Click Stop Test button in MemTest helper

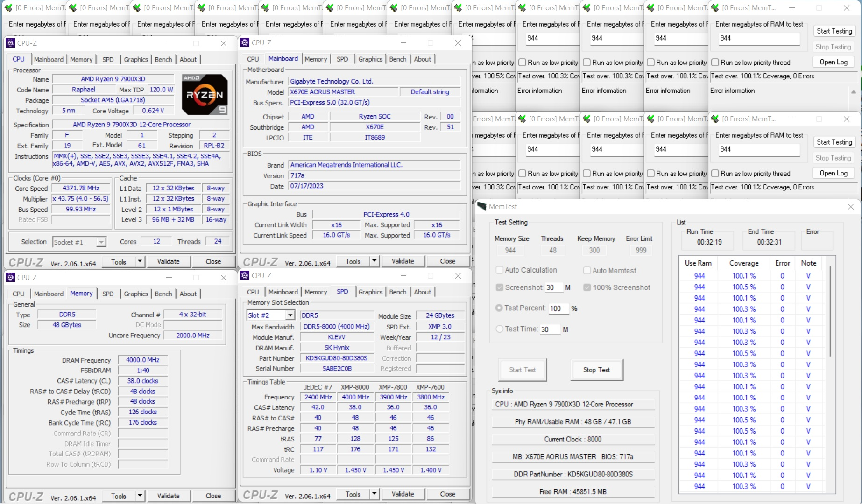[596, 370]
